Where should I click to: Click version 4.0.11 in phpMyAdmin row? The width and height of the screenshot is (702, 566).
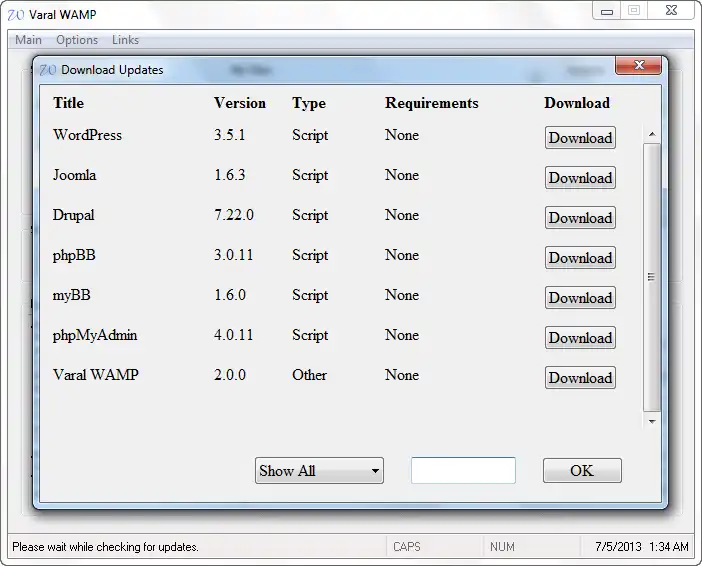pos(233,335)
